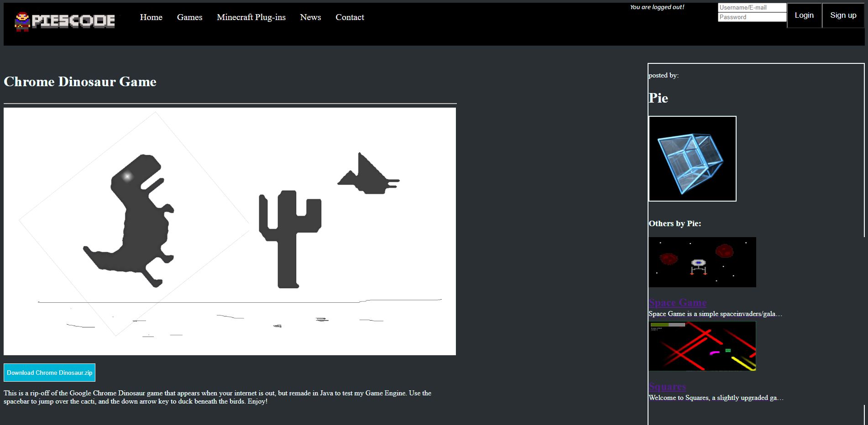
Task: Click the blue tesseract avatar of Pie
Action: tap(692, 159)
